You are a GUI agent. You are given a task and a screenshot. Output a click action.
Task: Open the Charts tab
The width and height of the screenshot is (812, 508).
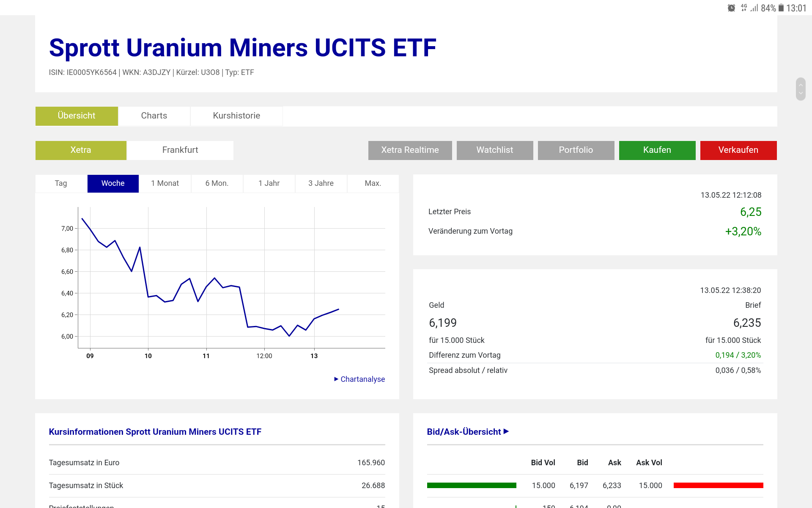154,116
